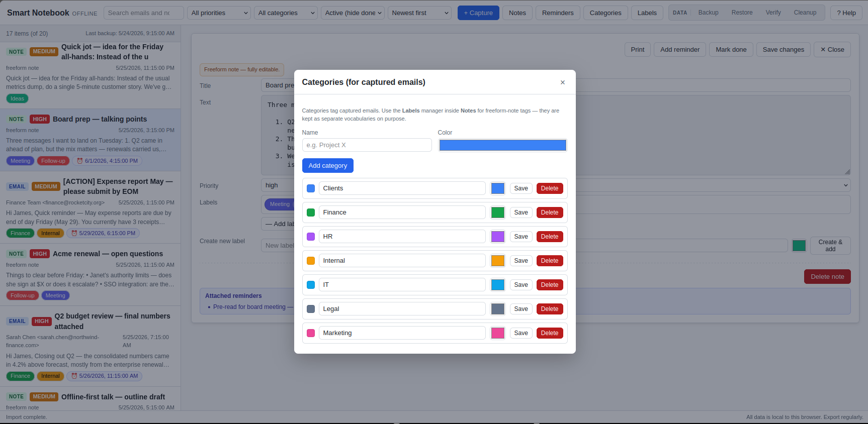Click the Mark done button
Screen dimensions: 868x424
731,50
